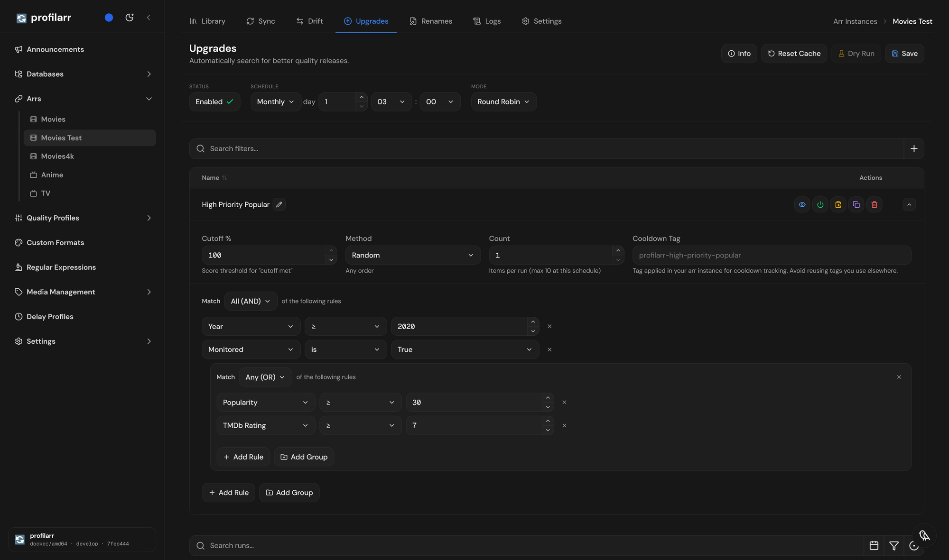Remove the TMDb Rating rule

[564, 425]
